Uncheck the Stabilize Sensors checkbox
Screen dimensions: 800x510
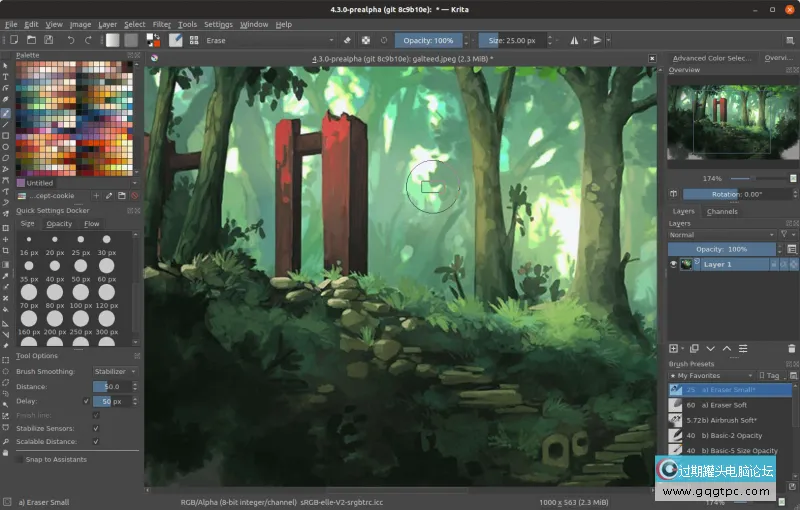click(x=96, y=428)
